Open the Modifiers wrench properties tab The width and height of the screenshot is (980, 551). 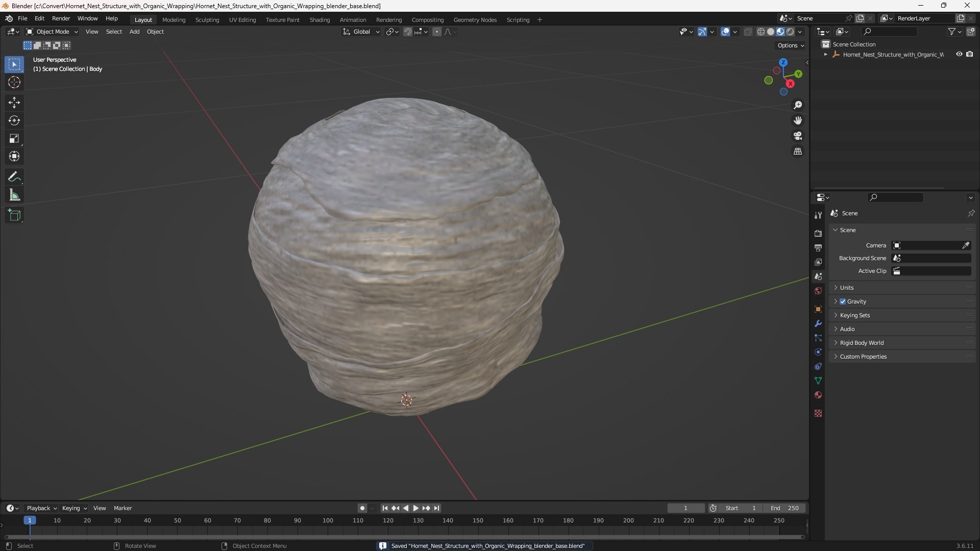point(818,323)
